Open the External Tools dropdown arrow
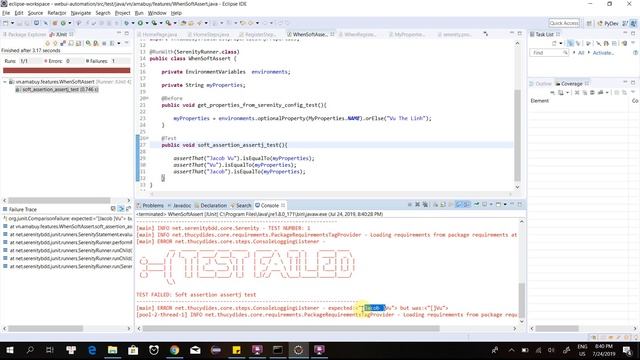 (x=175, y=23)
